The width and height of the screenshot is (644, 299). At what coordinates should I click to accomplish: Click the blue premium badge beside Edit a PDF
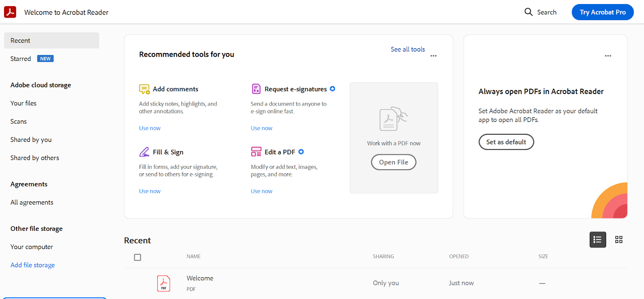click(301, 152)
